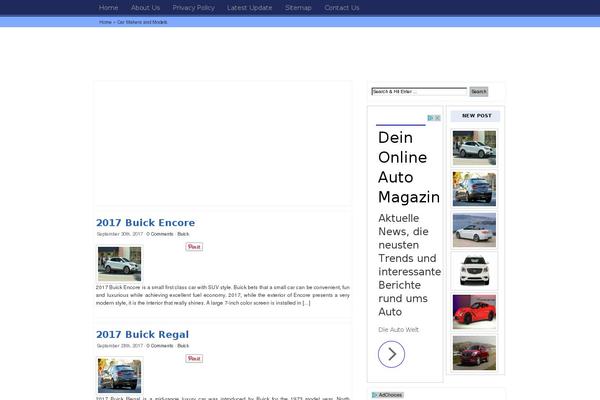Image resolution: width=600 pixels, height=400 pixels.
Task: Click the NEW POST sidebar heading
Action: [476, 116]
